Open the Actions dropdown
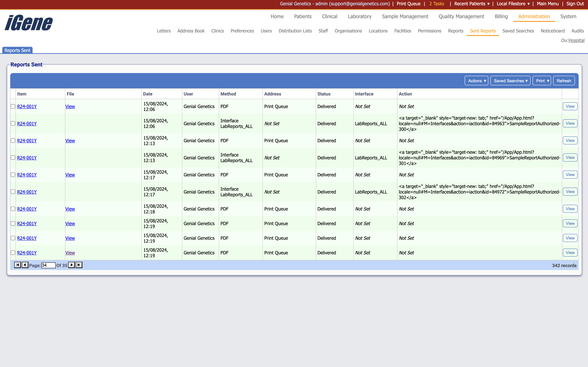 [x=476, y=81]
